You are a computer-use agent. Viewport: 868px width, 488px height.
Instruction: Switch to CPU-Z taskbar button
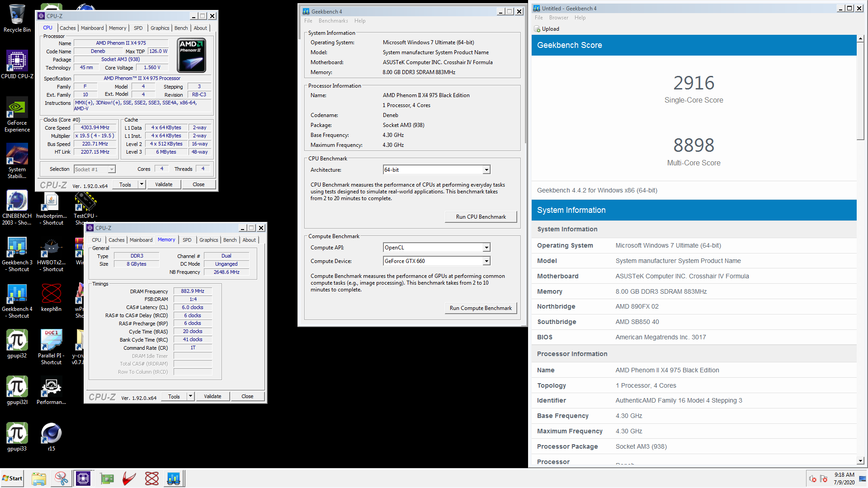[83, 478]
